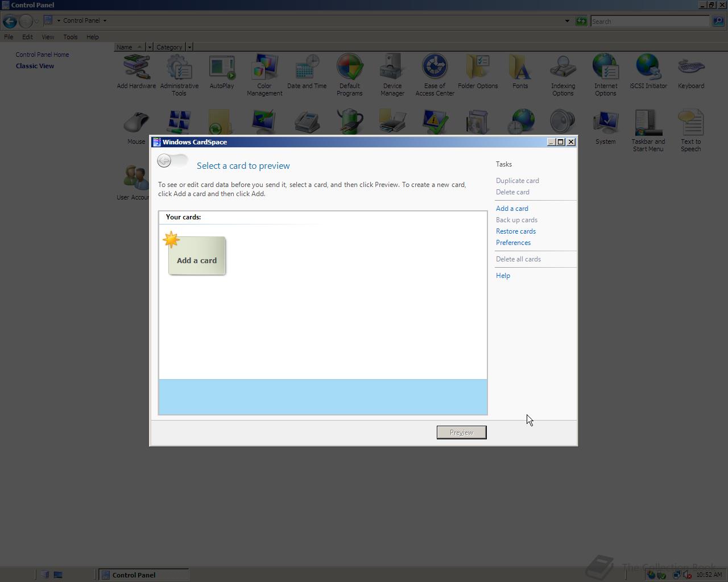The height and width of the screenshot is (582, 728).
Task: Click Duplicate card task
Action: click(x=518, y=181)
